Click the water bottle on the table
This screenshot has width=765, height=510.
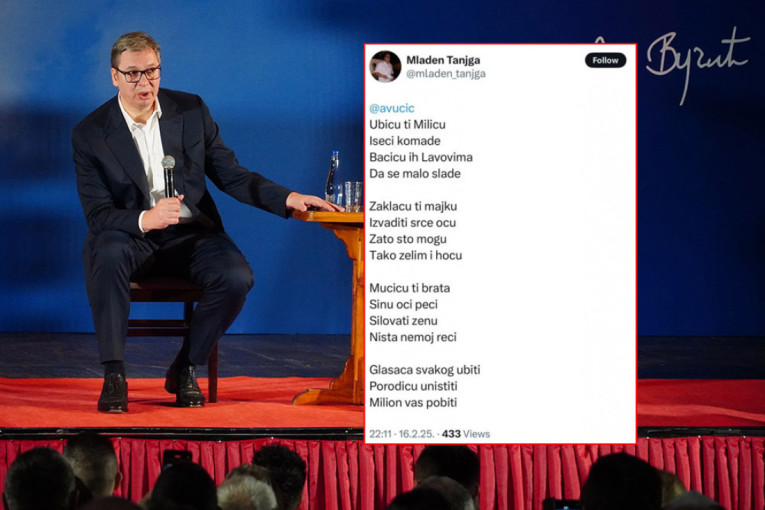coord(334,179)
